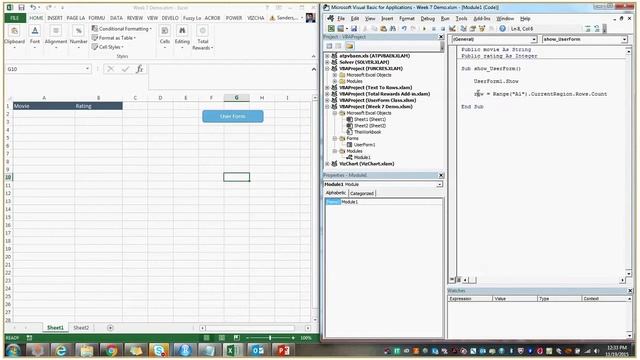
Task: Run the macro with the play icon
Action: pyautogui.click(x=424, y=29)
